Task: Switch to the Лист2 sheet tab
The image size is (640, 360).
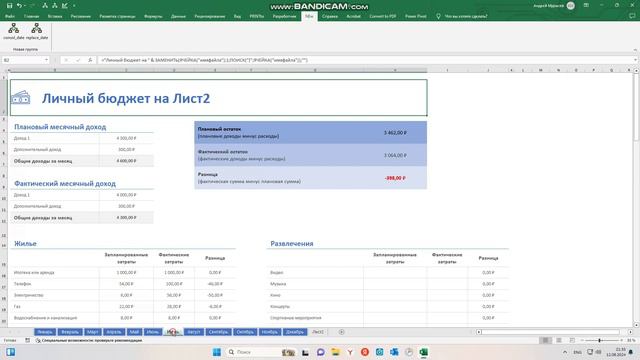Action: point(318,332)
